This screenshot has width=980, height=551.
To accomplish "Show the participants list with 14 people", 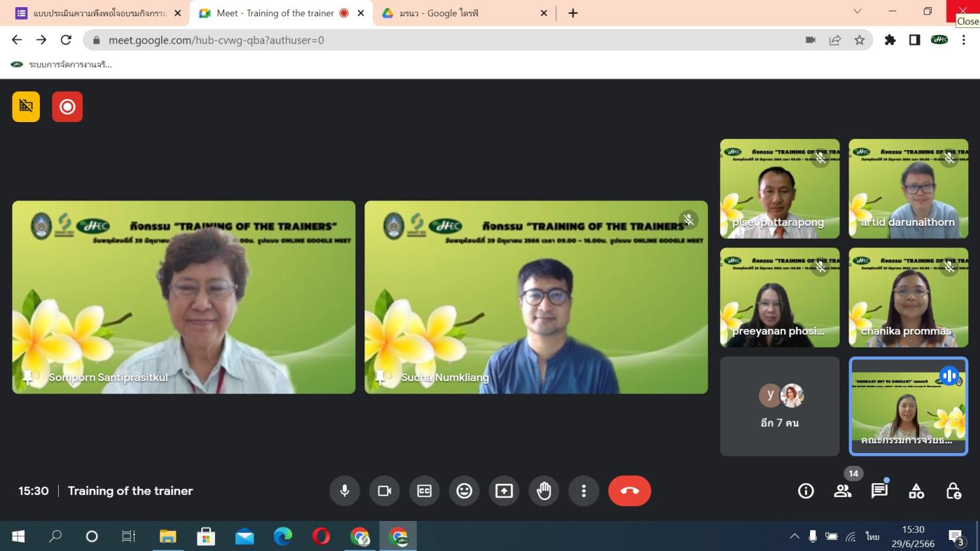I will pos(843,491).
